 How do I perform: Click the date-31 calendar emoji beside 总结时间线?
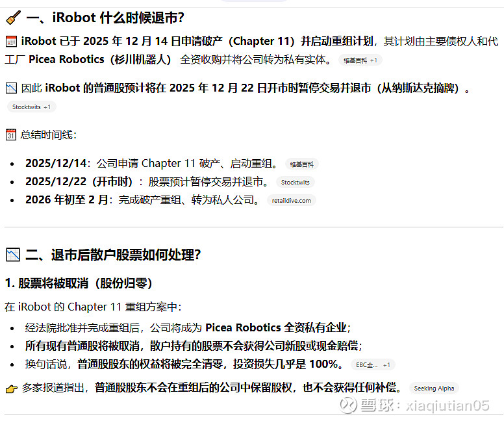11,134
